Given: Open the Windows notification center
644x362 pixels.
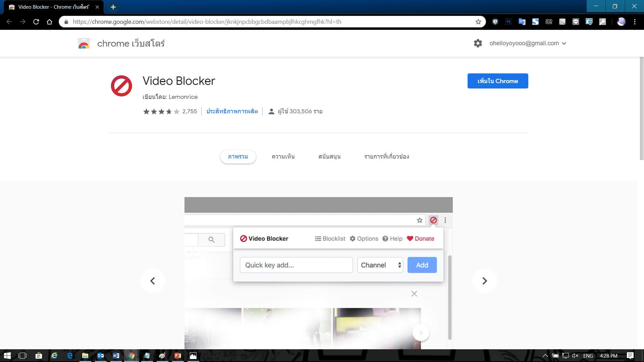Looking at the screenshot, I should coord(630,356).
